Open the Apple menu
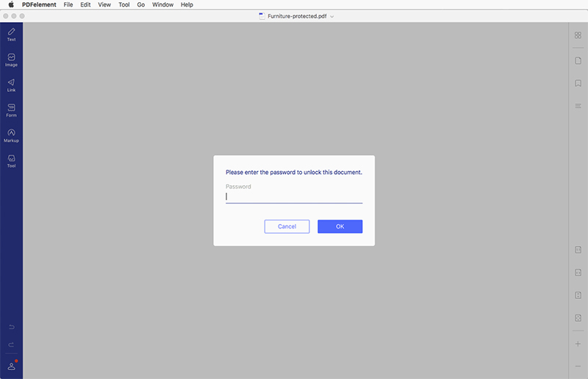This screenshot has height=379, width=588. click(x=11, y=4)
